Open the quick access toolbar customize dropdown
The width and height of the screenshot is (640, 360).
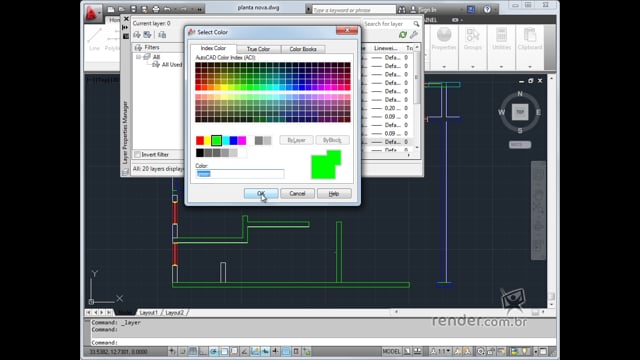click(200, 9)
